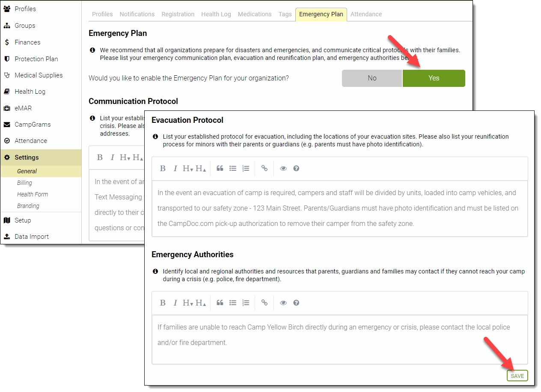Disable Emergency Plan with No
This screenshot has width=541, height=392.
372,78
